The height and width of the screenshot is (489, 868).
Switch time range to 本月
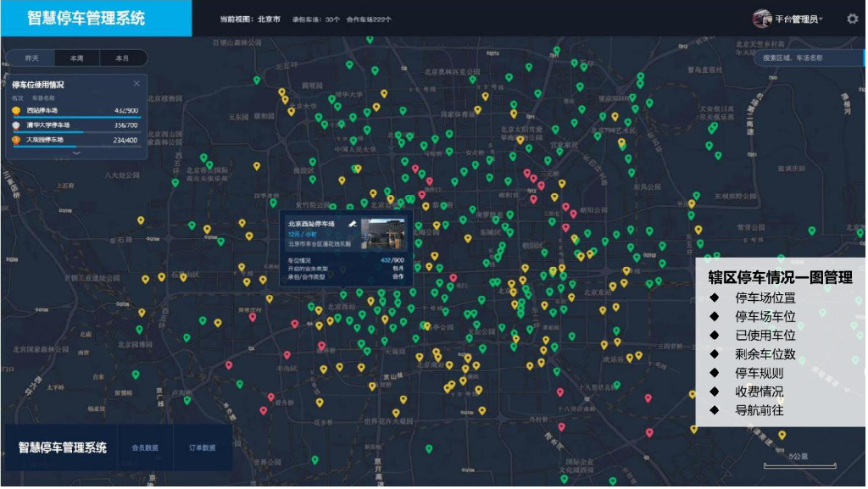[122, 58]
